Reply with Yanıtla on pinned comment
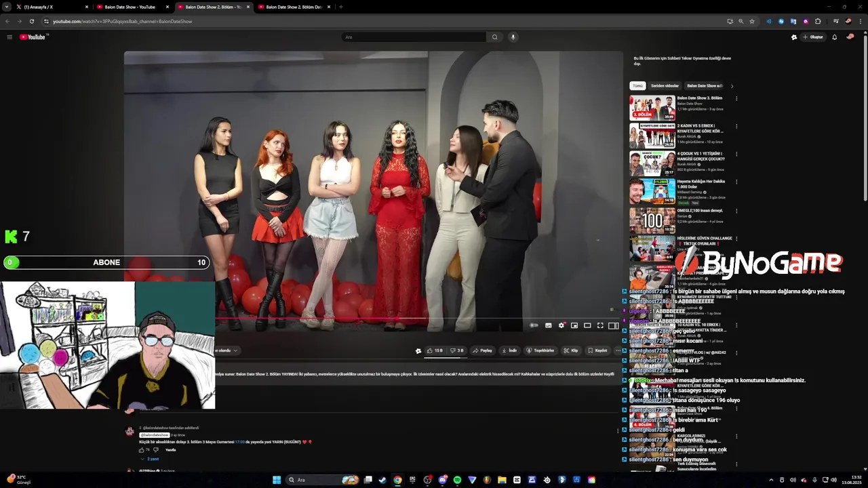 pyautogui.click(x=171, y=450)
